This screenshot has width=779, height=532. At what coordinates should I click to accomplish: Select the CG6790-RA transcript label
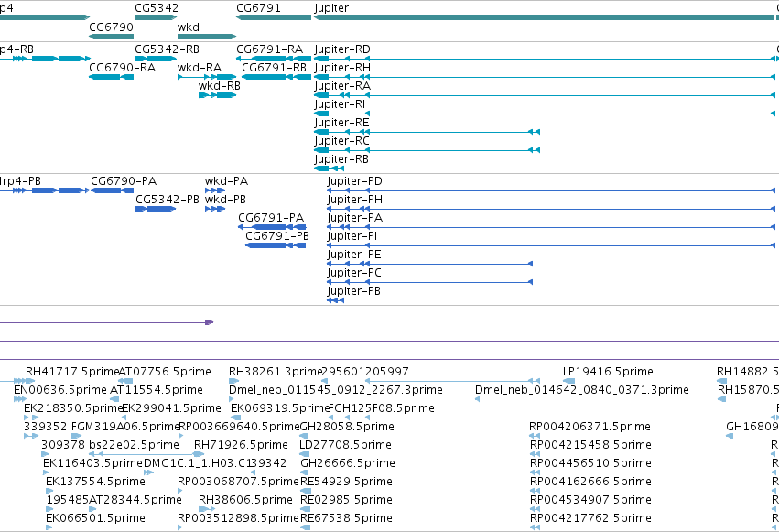tap(123, 68)
